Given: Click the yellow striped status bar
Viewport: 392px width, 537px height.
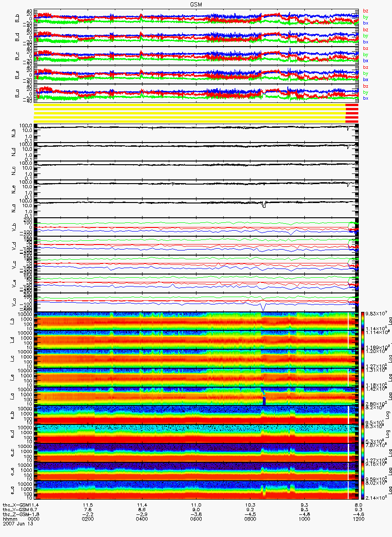Looking at the screenshot, I should point(190,113).
